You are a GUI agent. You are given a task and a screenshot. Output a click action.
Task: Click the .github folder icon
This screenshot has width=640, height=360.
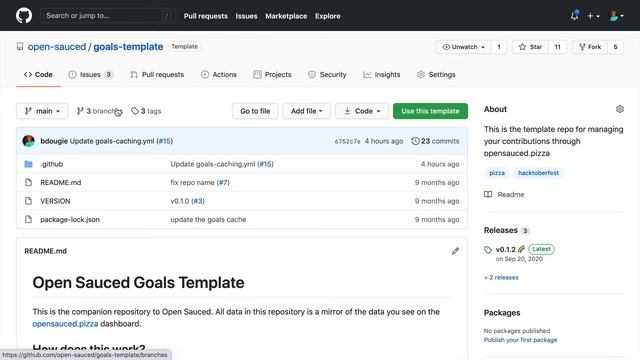coord(28,164)
